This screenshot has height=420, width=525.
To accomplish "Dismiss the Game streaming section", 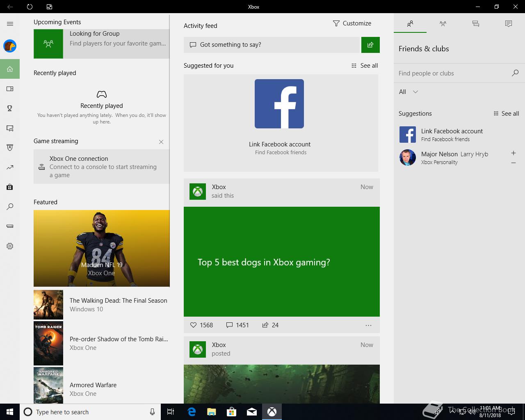I will (x=161, y=142).
